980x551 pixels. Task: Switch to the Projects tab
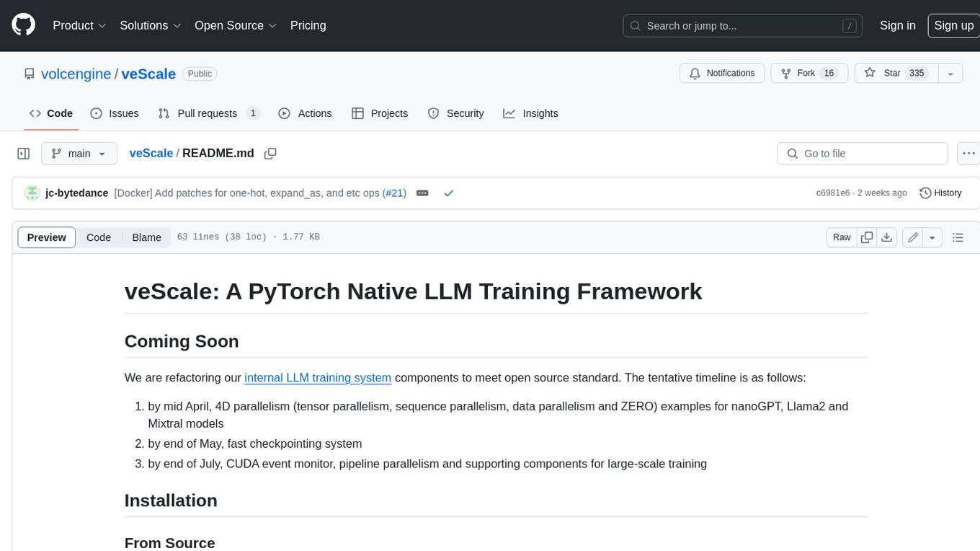pyautogui.click(x=380, y=113)
